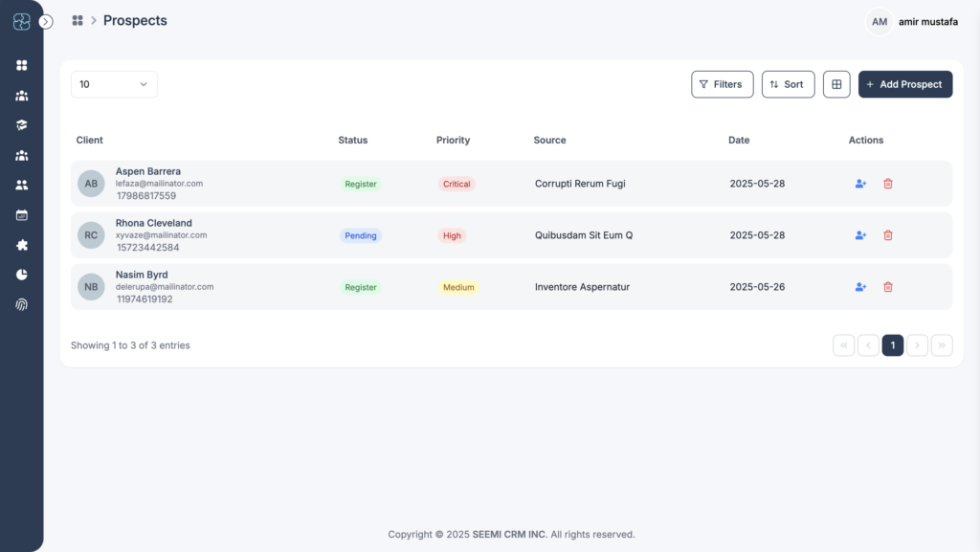The image size is (980, 552).
Task: Convert Rhona Cleveland using add-user icon
Action: (860, 235)
